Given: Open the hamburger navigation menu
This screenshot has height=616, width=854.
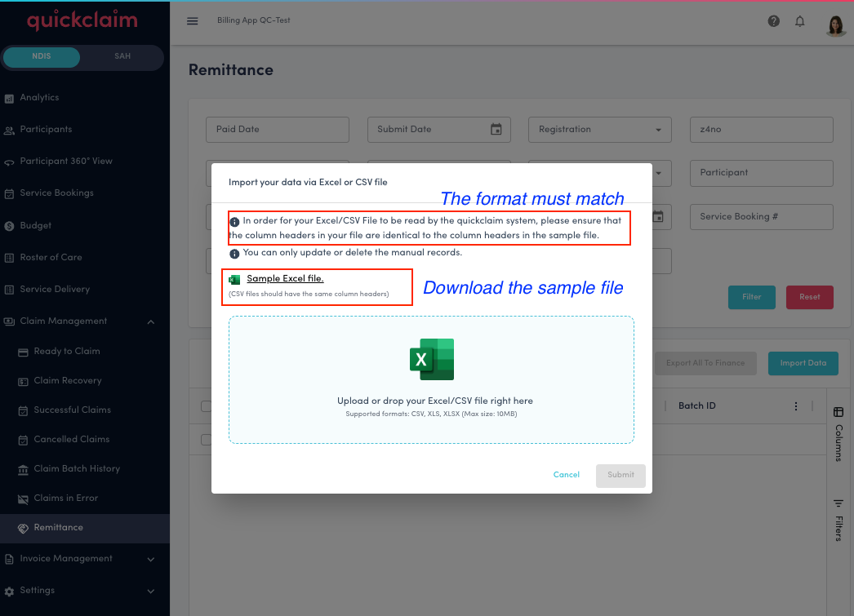Looking at the screenshot, I should point(193,21).
